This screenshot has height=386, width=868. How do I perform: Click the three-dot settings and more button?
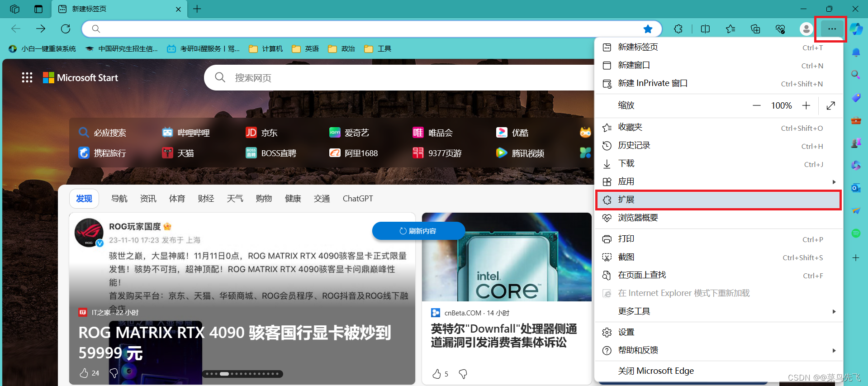coord(832,29)
